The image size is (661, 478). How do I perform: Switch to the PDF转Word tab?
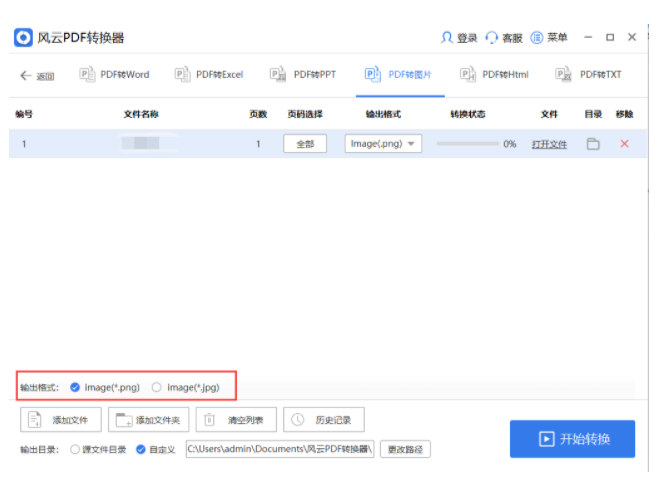click(114, 75)
